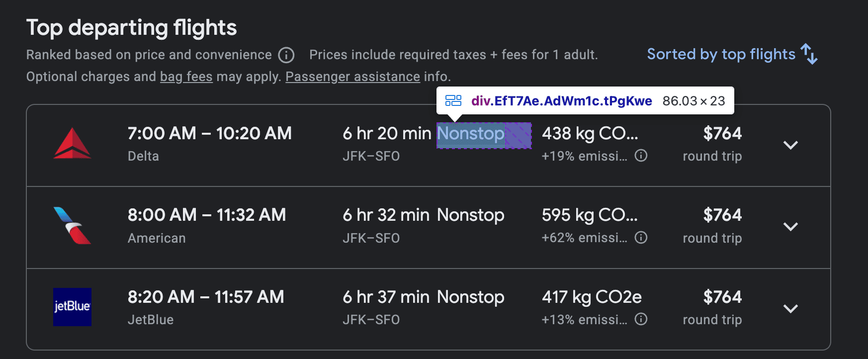Click the emissions info icon on the JetBlue flight
This screenshot has height=359, width=868.
tap(641, 320)
